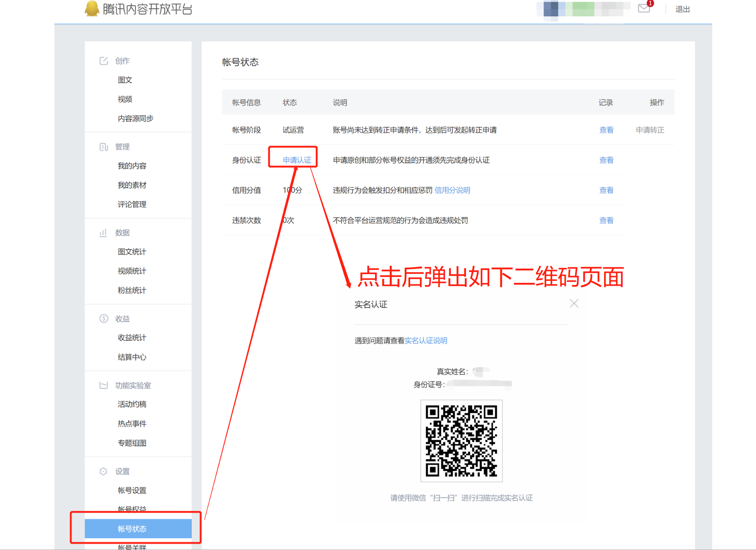Click the 信用分值 row label
756x550 pixels.
coord(247,190)
